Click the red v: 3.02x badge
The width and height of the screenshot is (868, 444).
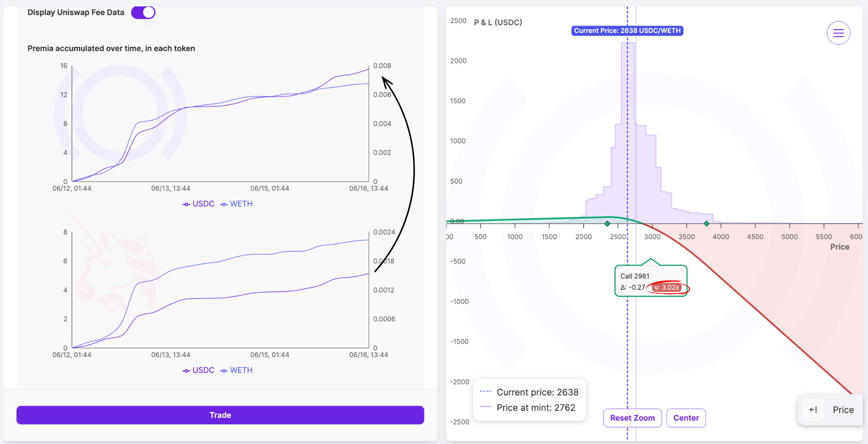(x=667, y=287)
